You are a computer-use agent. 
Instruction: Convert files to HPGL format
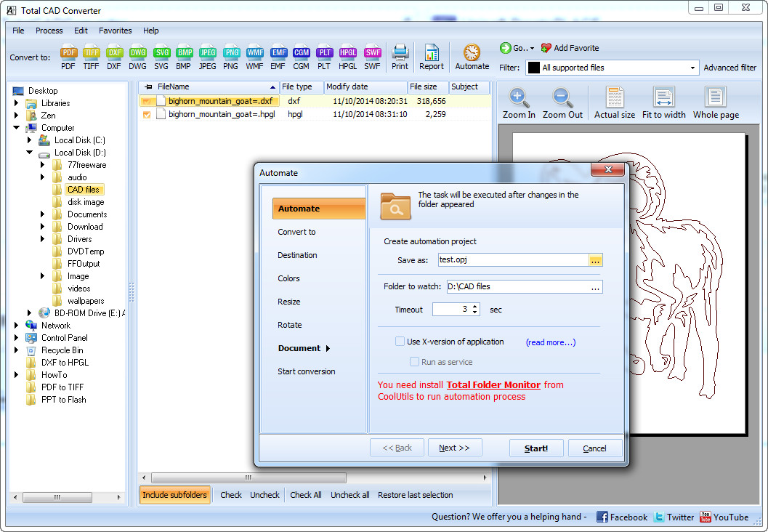pyautogui.click(x=348, y=57)
